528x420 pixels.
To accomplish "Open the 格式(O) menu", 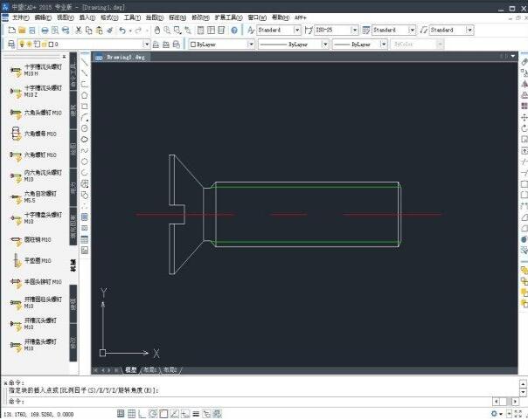I will [x=109, y=17].
